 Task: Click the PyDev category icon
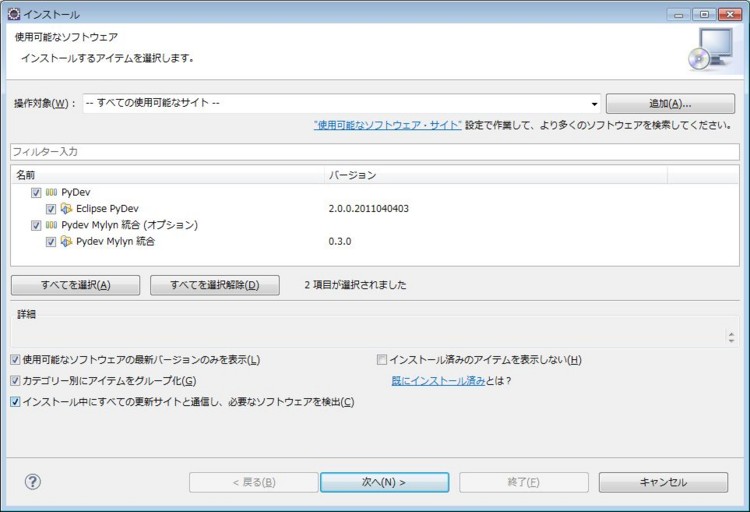(51, 192)
